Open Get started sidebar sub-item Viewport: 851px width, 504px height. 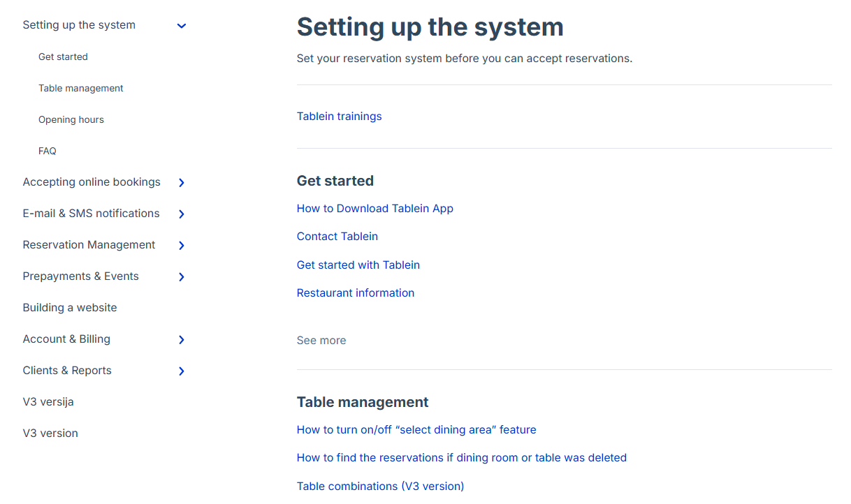[63, 57]
